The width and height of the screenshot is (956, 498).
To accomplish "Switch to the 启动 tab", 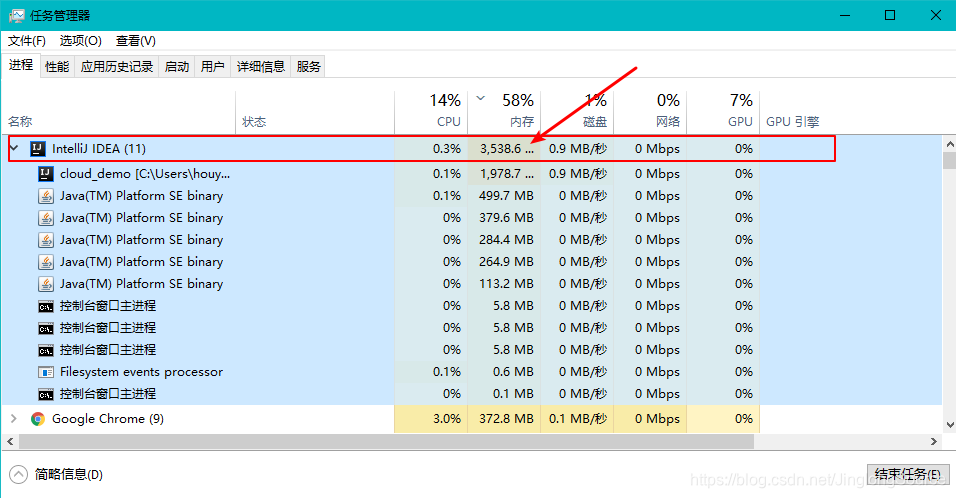I will [177, 66].
